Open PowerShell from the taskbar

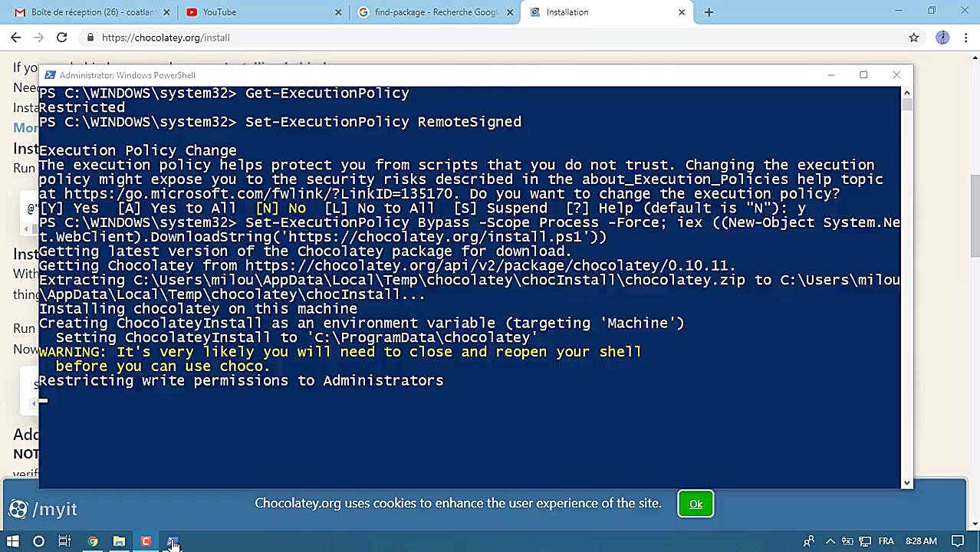pos(173,542)
